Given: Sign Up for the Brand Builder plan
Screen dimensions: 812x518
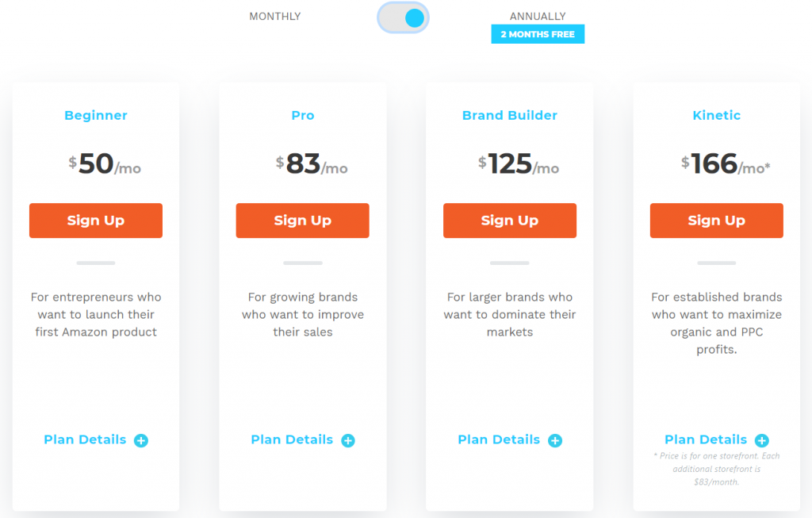Looking at the screenshot, I should point(510,221).
